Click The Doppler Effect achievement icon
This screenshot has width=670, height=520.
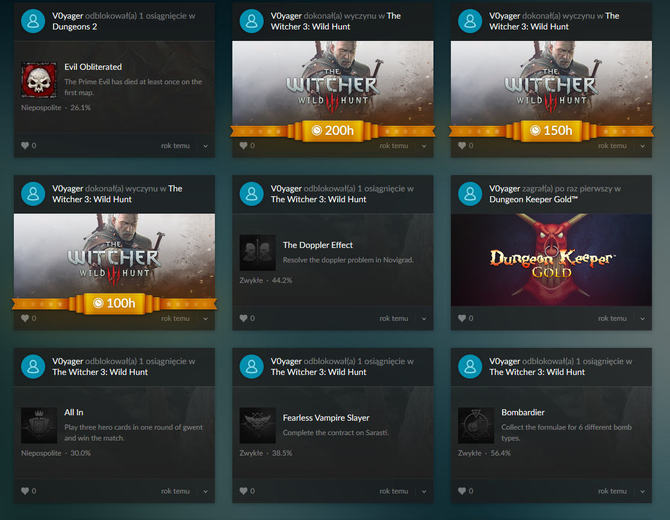pos(257,253)
